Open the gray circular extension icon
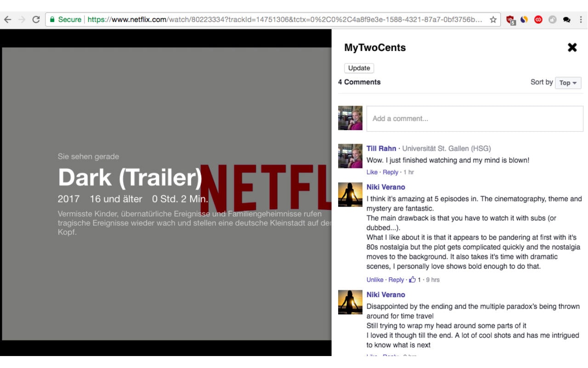The height and width of the screenshot is (368, 588). [553, 20]
